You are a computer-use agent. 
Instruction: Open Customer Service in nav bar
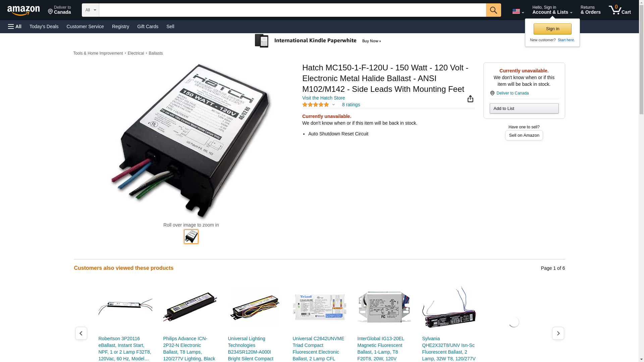tap(85, 26)
